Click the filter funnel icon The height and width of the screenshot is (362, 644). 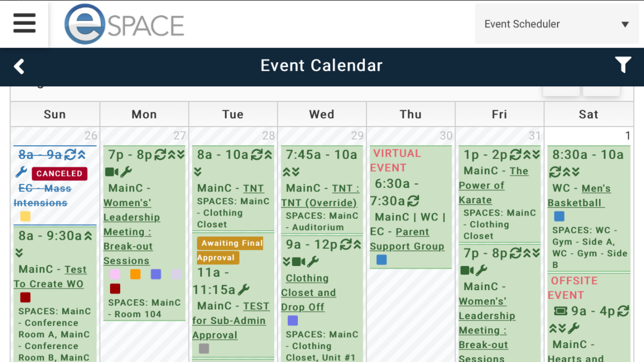[x=623, y=65]
